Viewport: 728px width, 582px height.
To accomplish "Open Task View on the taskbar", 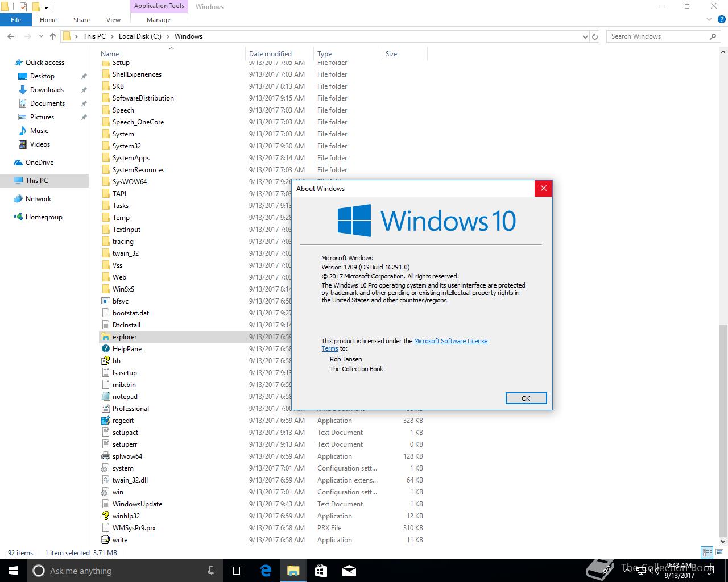I will tap(237, 571).
